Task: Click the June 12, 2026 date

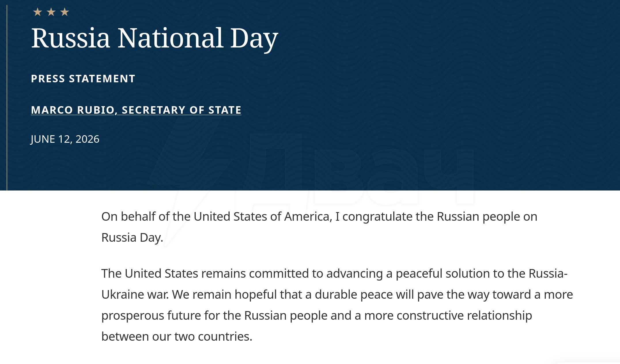Action: pos(65,139)
